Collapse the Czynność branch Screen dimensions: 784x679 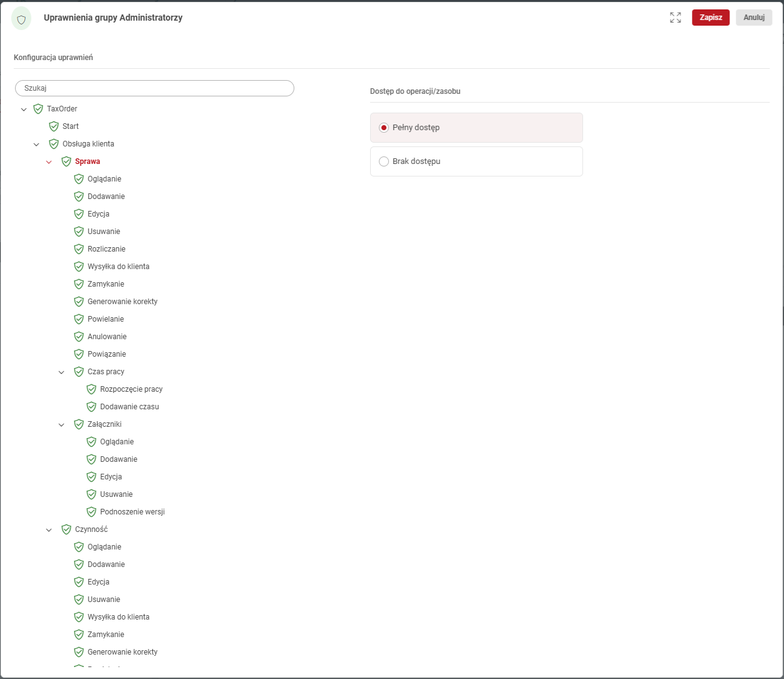click(x=49, y=530)
